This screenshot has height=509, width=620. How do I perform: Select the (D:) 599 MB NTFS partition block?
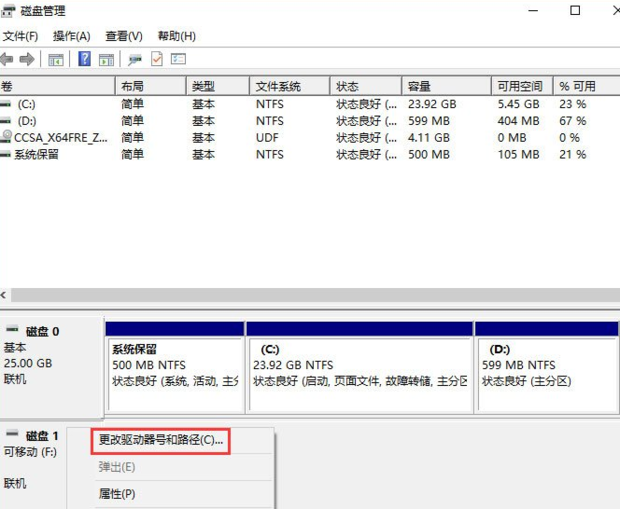[547, 368]
